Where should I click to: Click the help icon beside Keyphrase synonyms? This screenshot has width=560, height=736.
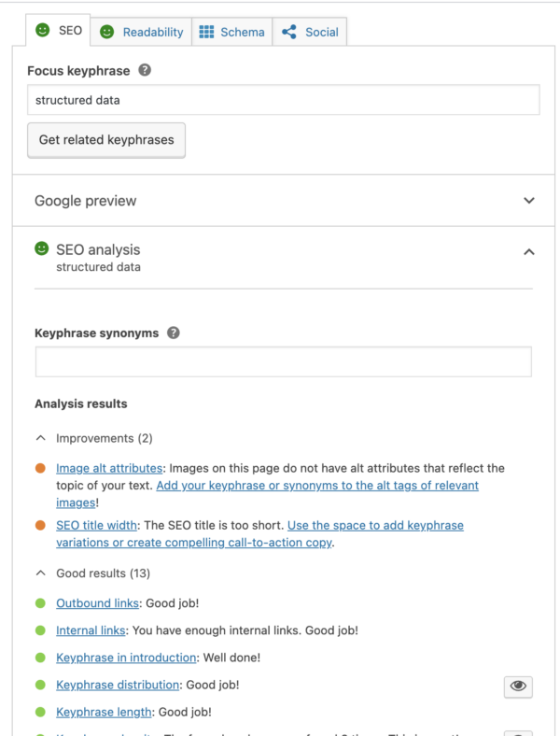[x=174, y=333]
